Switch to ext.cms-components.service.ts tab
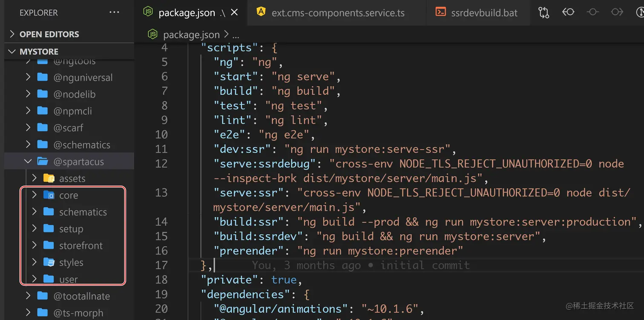The width and height of the screenshot is (644, 320). click(x=338, y=13)
